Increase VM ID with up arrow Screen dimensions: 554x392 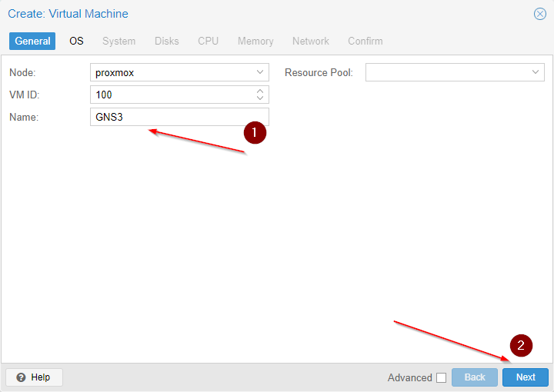pos(260,91)
